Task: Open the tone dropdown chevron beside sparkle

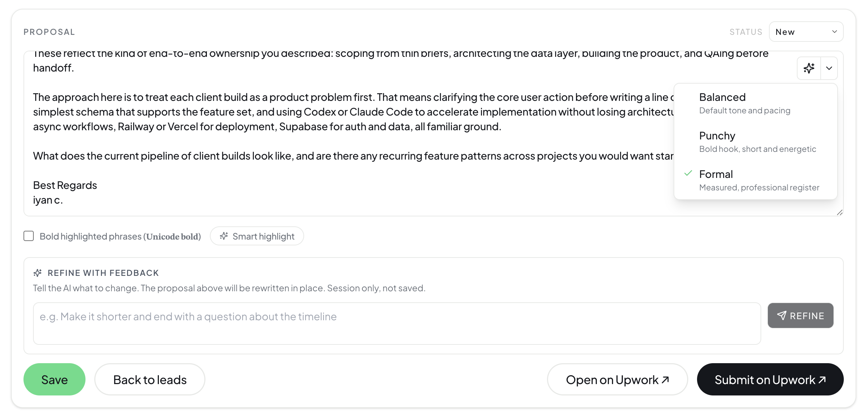Action: (829, 68)
